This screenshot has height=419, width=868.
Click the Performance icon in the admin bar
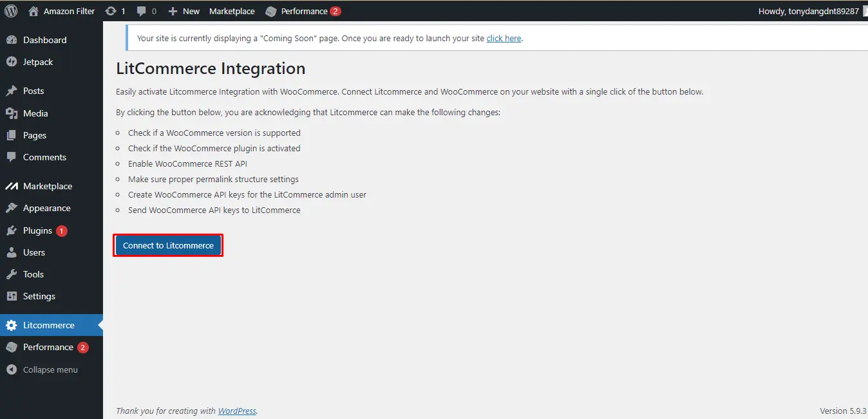pyautogui.click(x=272, y=11)
